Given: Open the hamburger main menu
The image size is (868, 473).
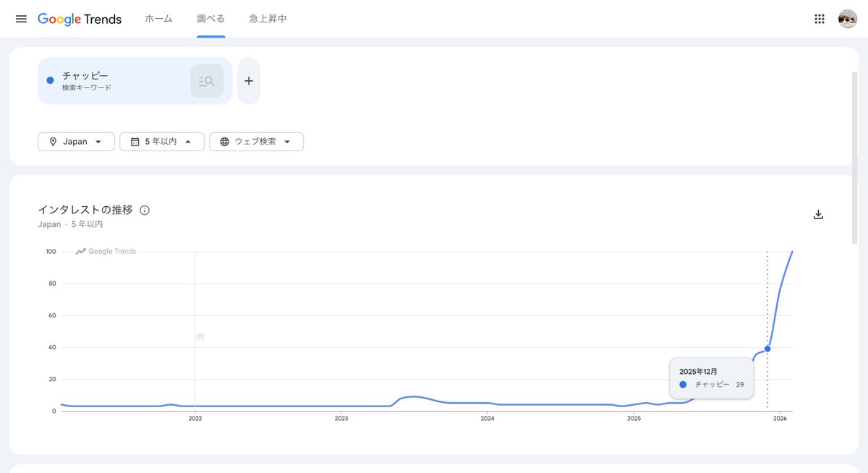Looking at the screenshot, I should coord(21,19).
